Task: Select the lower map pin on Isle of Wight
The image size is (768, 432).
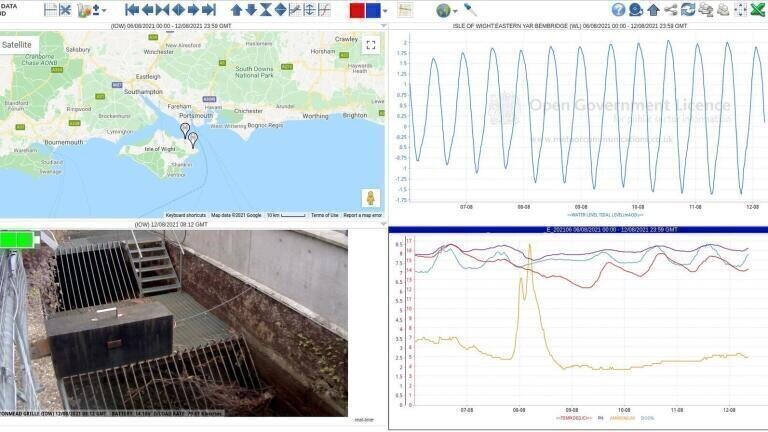Action: tap(193, 140)
